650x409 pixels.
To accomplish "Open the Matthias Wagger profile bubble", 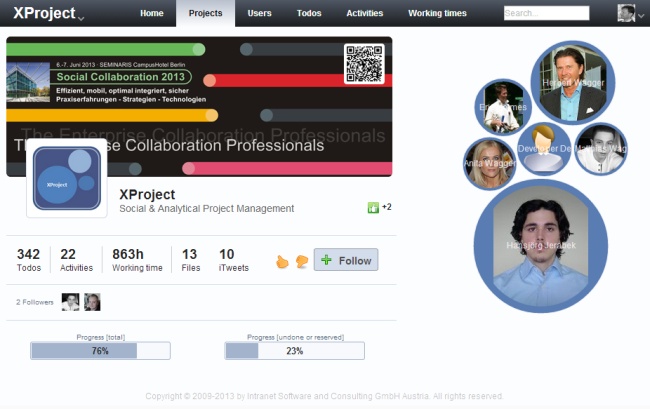I will (601, 149).
